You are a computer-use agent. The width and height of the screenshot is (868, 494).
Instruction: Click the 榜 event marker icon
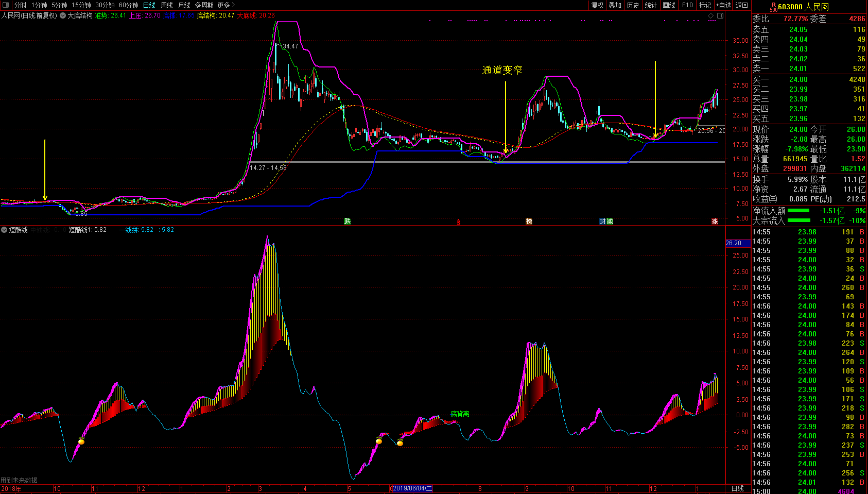pyautogui.click(x=529, y=222)
